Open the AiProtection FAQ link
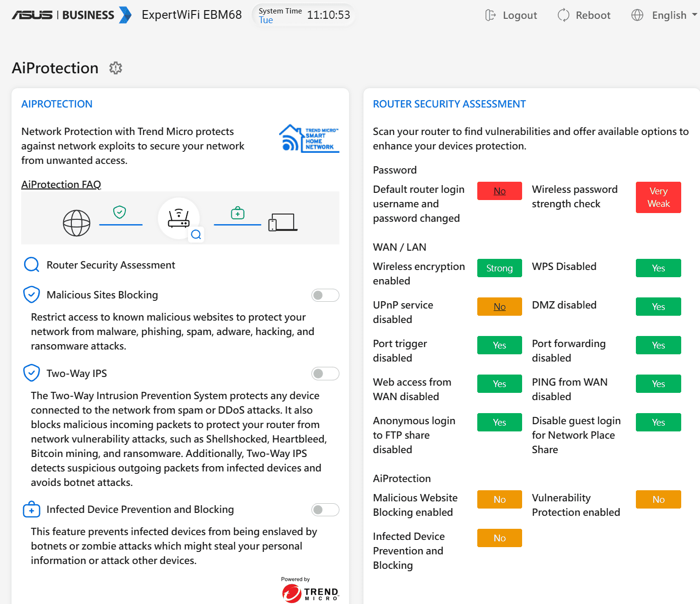Screen dimensions: 700x604 pos(61,185)
